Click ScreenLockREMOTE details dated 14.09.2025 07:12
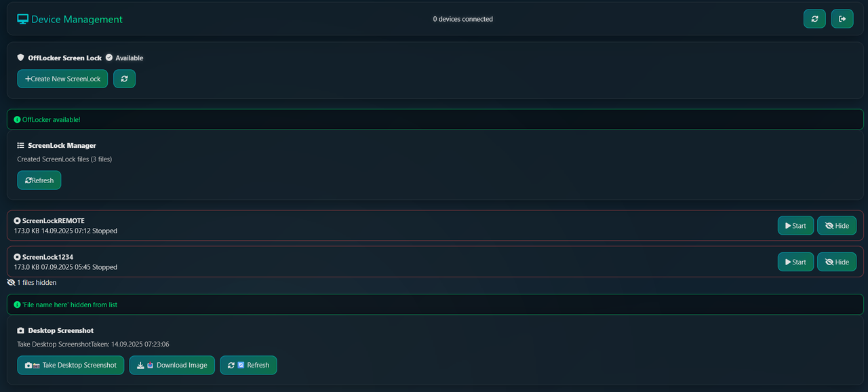The width and height of the screenshot is (868, 392). tap(66, 231)
